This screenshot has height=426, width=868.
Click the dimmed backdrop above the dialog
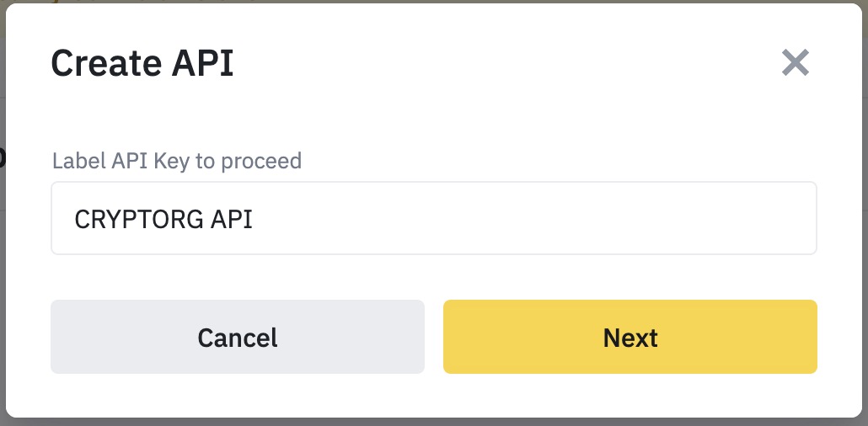click(434, 2)
